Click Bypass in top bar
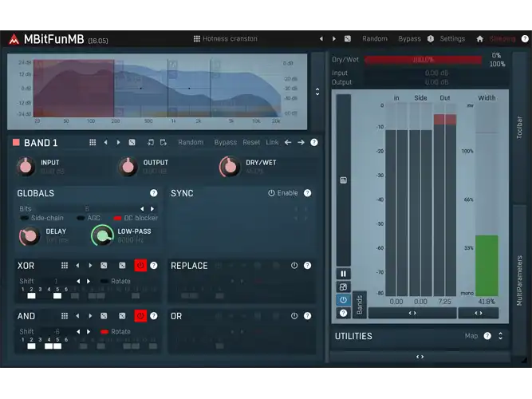532x399 pixels. click(x=409, y=39)
